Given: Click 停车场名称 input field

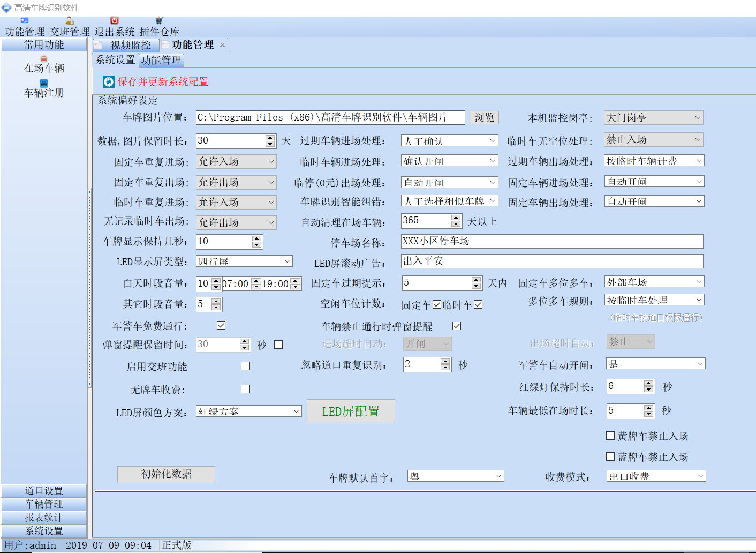Looking at the screenshot, I should tap(552, 241).
